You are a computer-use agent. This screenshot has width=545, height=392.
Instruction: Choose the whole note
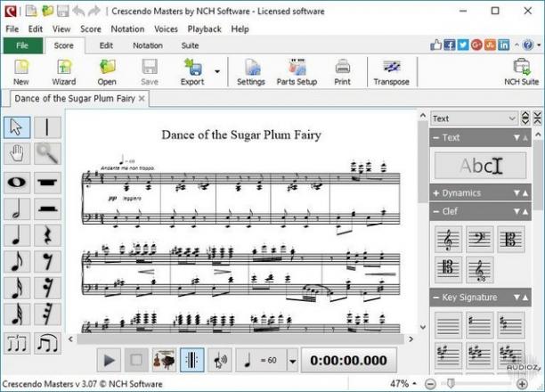click(x=17, y=183)
